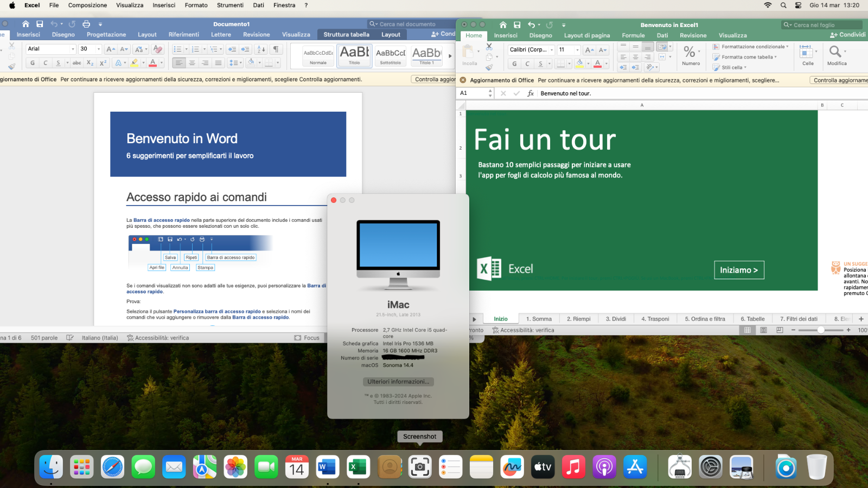
Task: Click Excel Numero percent format icon
Action: pyautogui.click(x=690, y=52)
